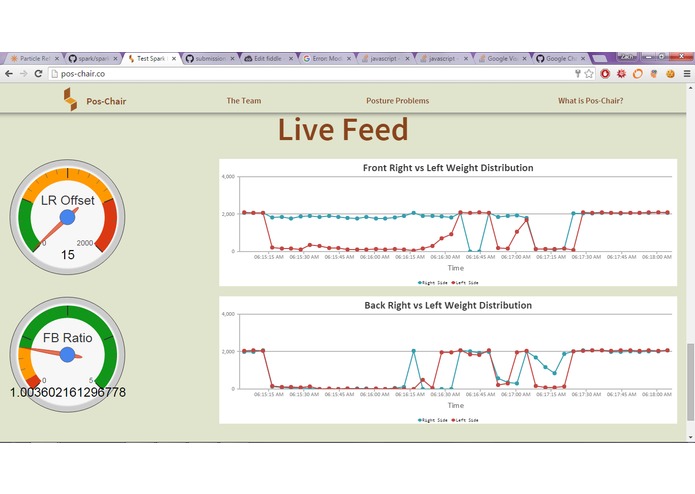Click the LR Offset value 15

click(67, 255)
